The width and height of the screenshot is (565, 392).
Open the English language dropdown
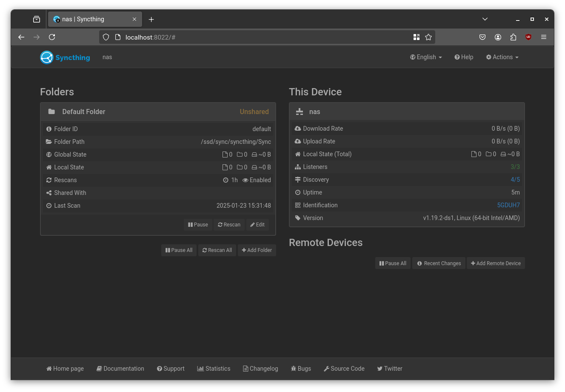[425, 57]
